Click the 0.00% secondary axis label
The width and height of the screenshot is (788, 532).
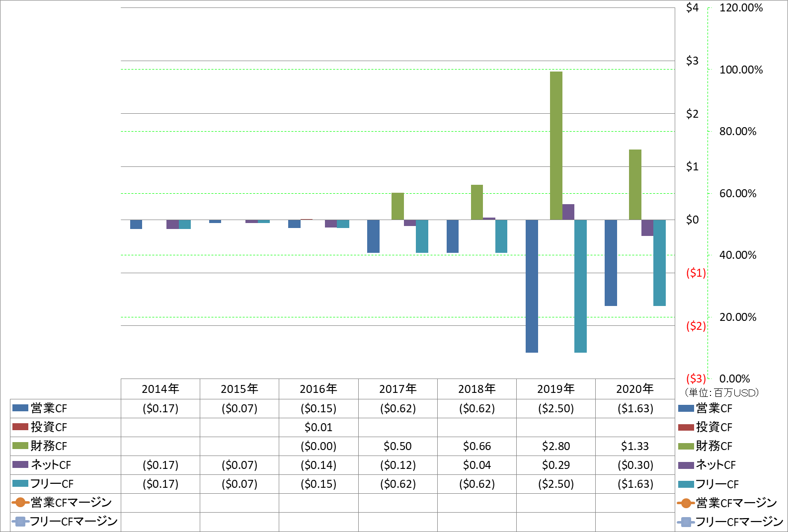[735, 379]
